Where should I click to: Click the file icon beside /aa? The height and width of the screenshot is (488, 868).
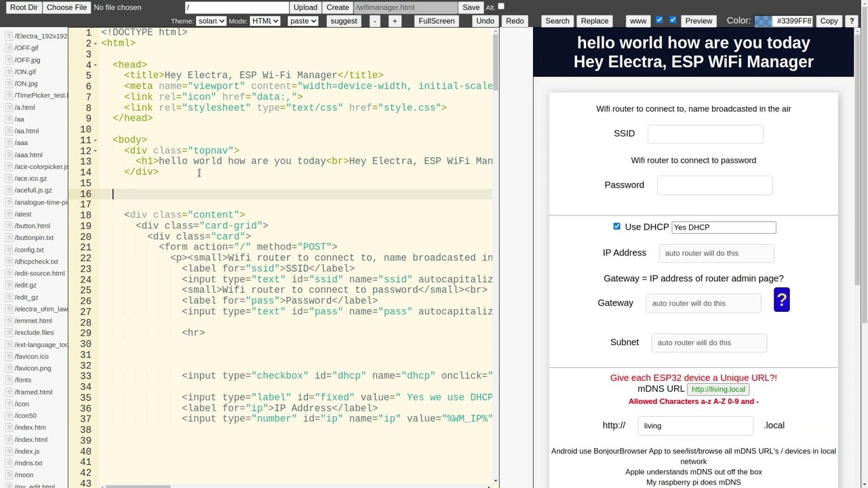9,119
